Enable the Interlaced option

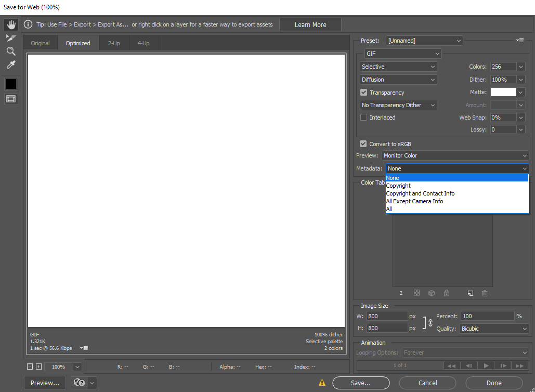(x=363, y=117)
